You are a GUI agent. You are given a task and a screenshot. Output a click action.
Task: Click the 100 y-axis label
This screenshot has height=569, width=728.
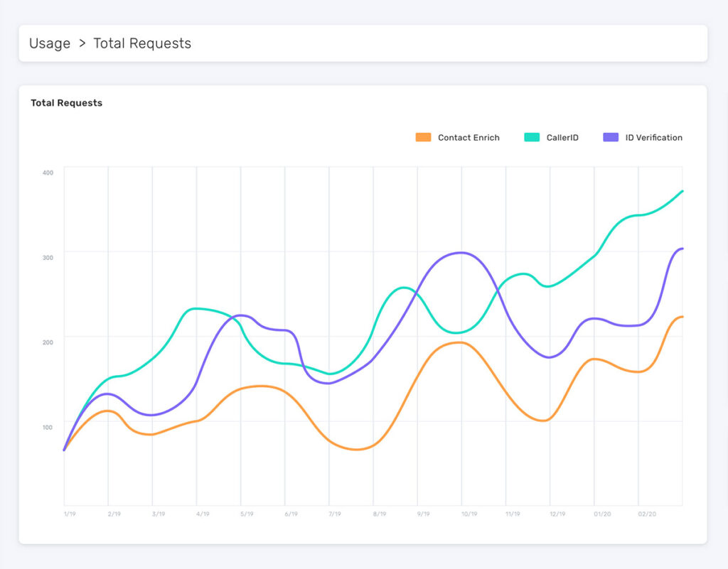pos(48,427)
